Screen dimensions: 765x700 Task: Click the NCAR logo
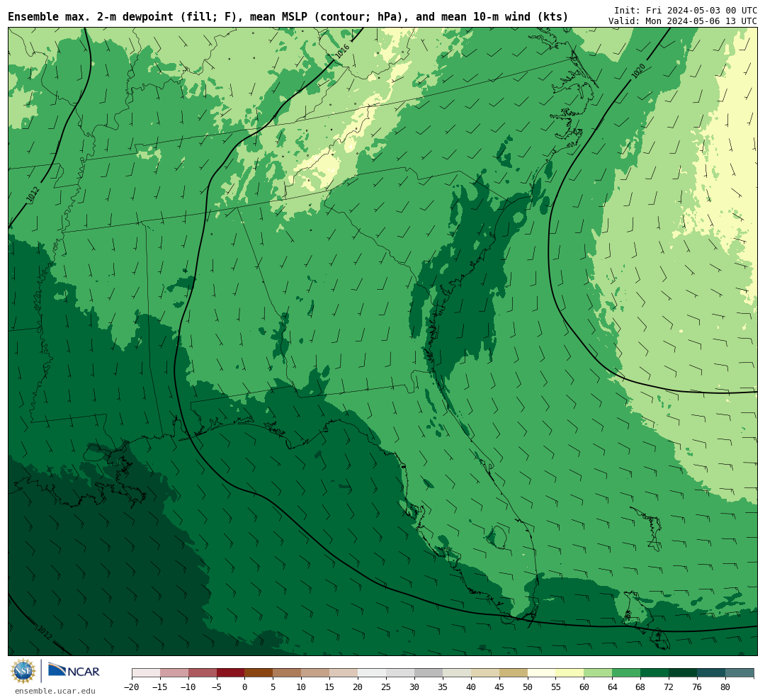tap(74, 670)
